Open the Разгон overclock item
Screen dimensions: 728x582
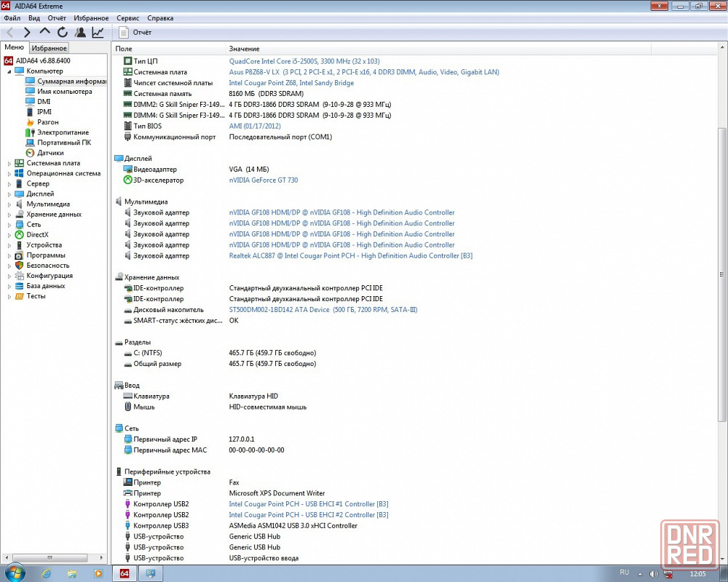tap(48, 122)
